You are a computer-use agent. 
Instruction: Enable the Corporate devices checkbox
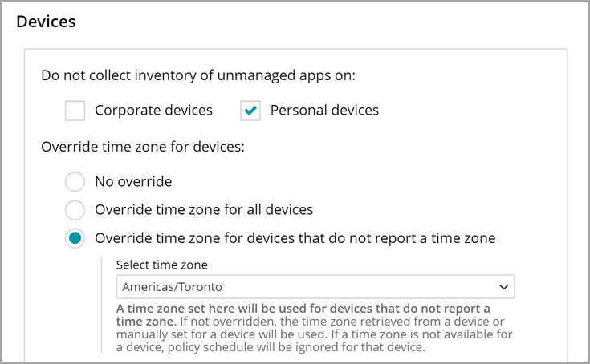(x=75, y=111)
